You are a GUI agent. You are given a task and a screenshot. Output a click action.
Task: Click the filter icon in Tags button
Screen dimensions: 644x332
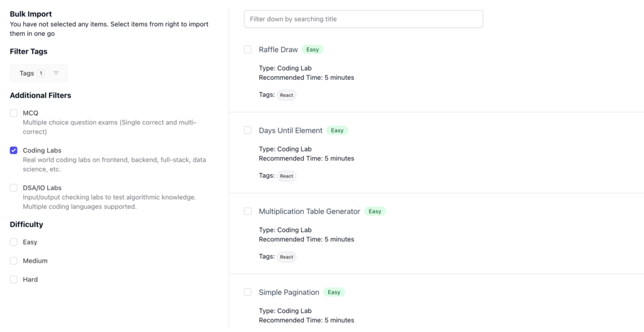pyautogui.click(x=56, y=73)
